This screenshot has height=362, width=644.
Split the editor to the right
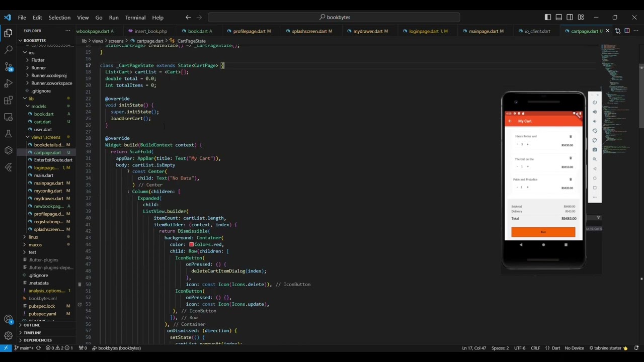(x=627, y=31)
